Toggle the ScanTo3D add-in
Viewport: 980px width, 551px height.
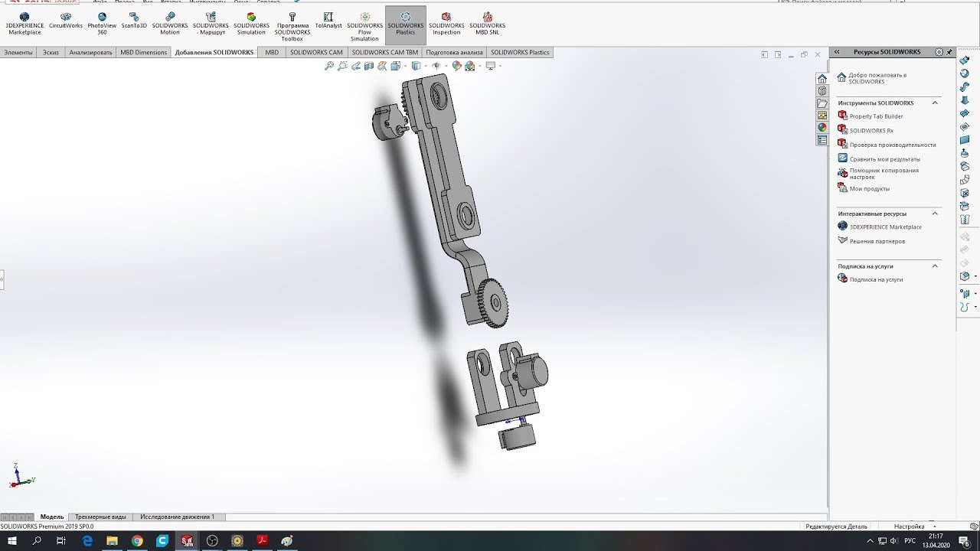(134, 21)
